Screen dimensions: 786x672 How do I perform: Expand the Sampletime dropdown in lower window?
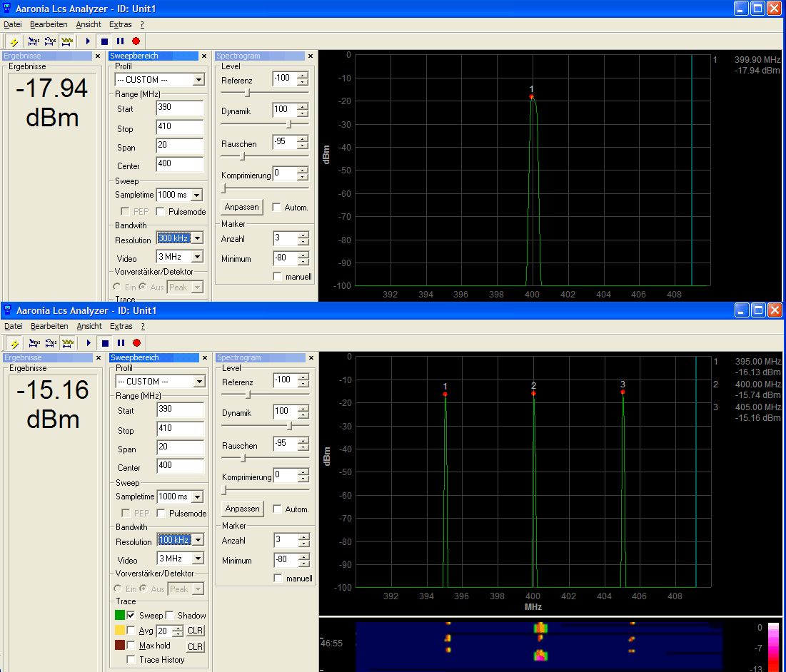[x=197, y=497]
